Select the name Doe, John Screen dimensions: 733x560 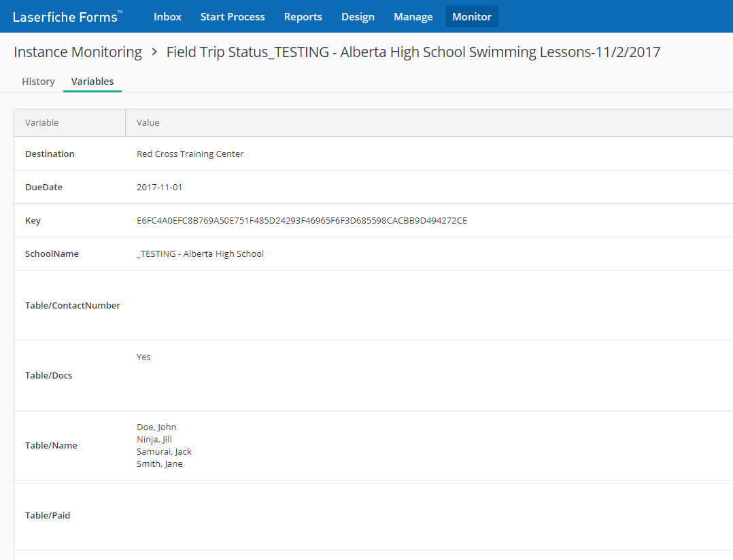click(156, 427)
